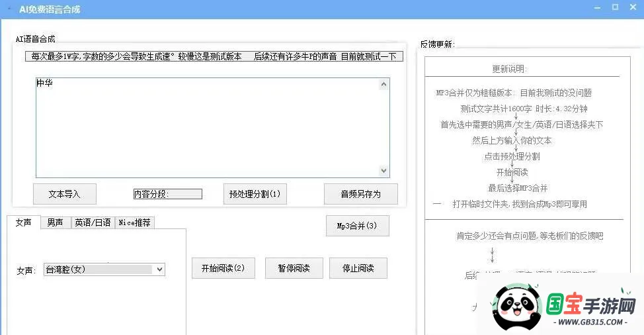This screenshot has width=644, height=335.
Task: Click the text area scroll up arrow
Action: click(x=383, y=84)
